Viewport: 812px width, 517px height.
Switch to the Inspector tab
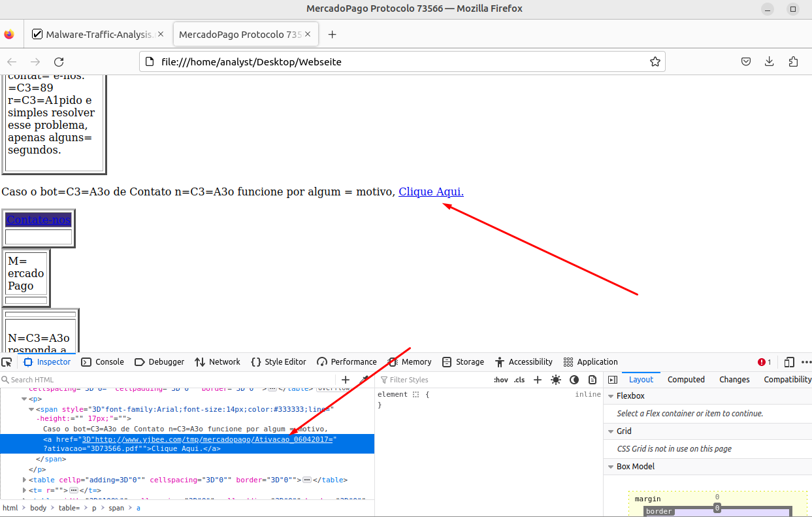[x=47, y=362]
